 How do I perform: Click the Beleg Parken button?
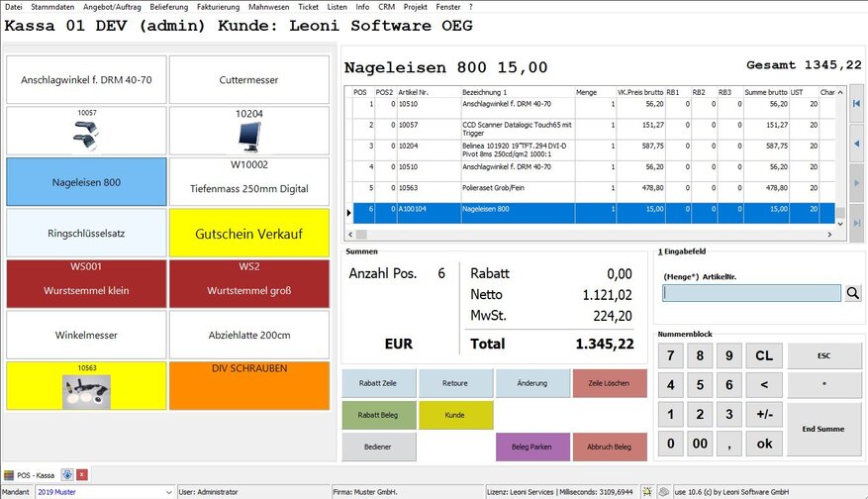click(x=531, y=447)
